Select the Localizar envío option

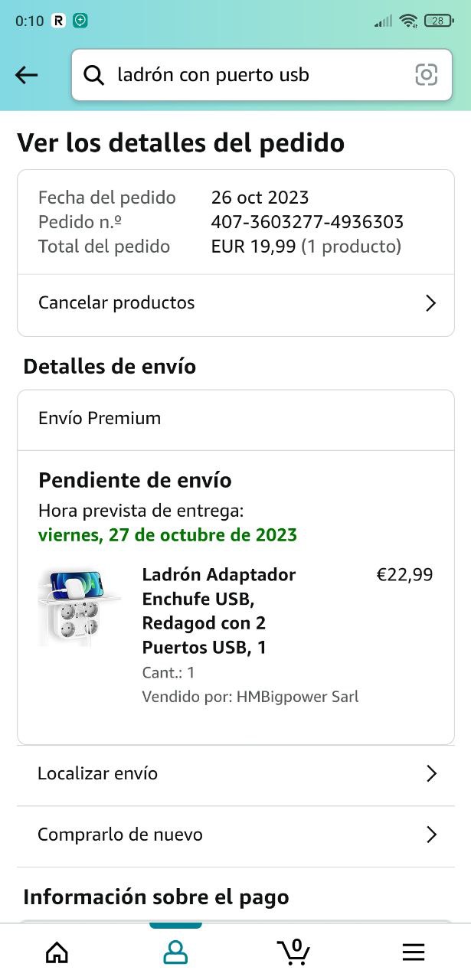[236, 774]
